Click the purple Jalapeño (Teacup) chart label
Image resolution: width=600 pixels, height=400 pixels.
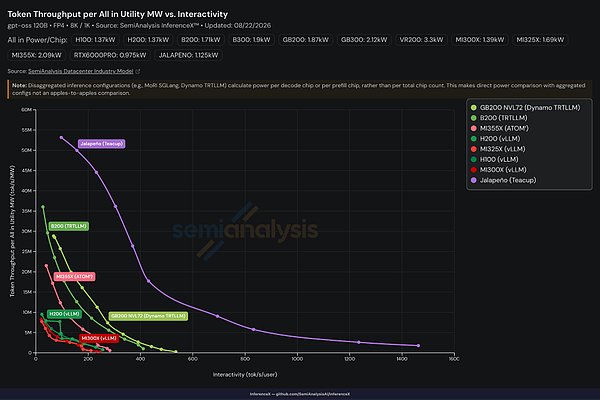click(x=101, y=144)
